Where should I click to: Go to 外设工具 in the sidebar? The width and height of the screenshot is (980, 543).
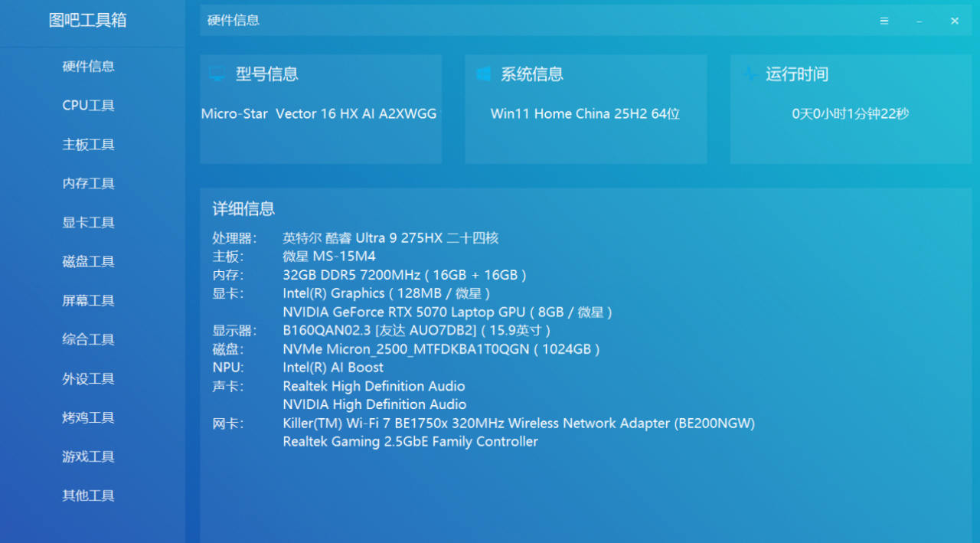(x=89, y=379)
